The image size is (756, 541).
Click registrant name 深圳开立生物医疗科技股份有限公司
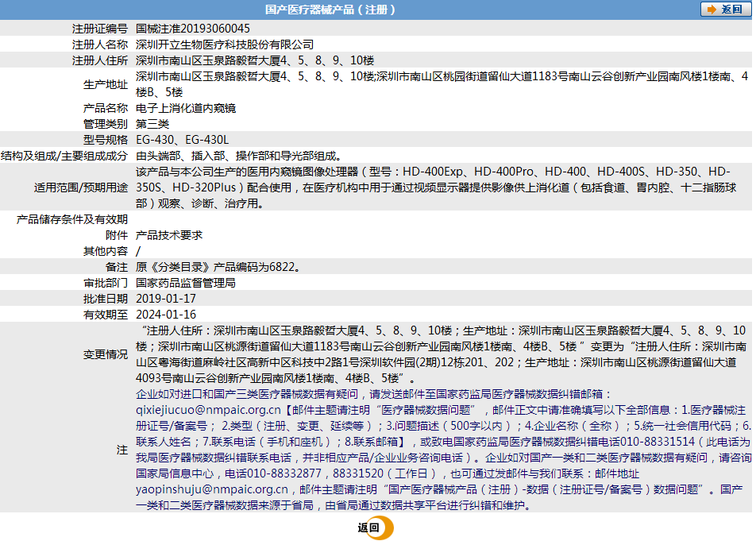tap(225, 44)
